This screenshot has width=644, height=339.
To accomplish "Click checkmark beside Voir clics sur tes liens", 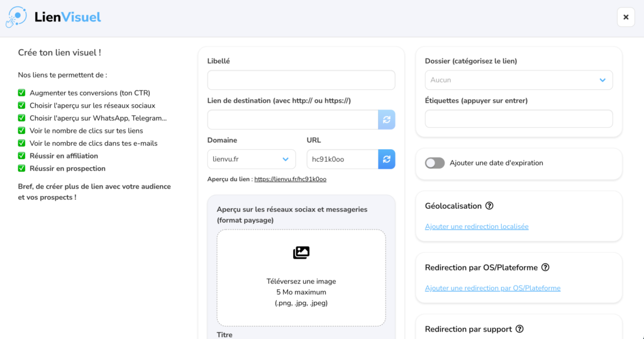I will pyautogui.click(x=22, y=131).
